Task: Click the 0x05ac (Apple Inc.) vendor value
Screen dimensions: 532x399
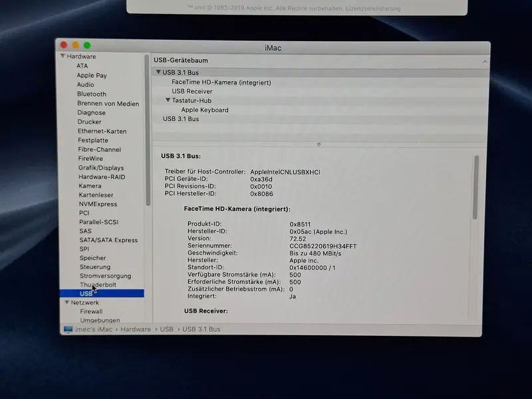Action: [319, 231]
